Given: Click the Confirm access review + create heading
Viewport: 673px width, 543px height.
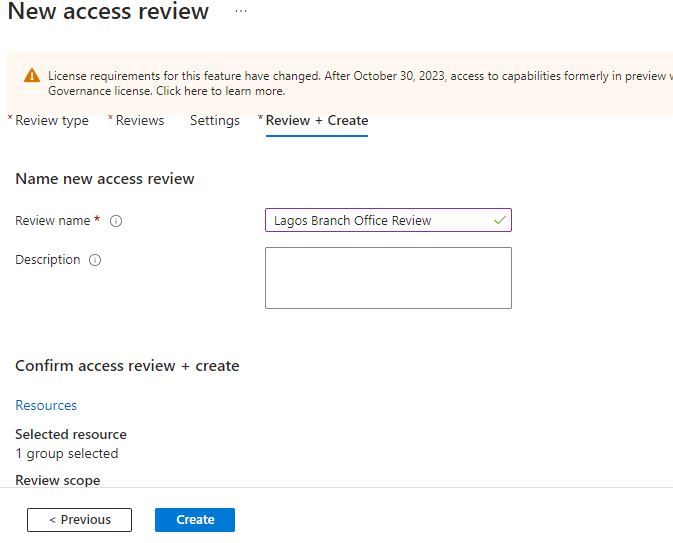Looking at the screenshot, I should [127, 366].
